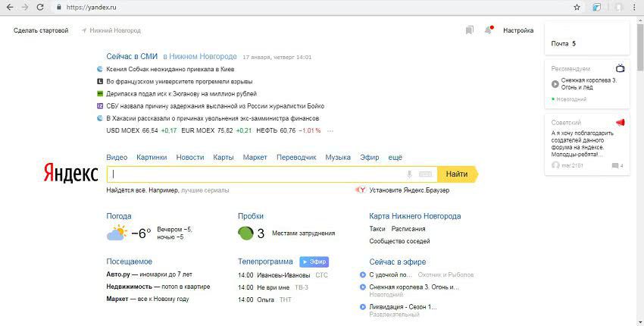
Task: Expand the 'ещё' services list
Action: tap(395, 157)
